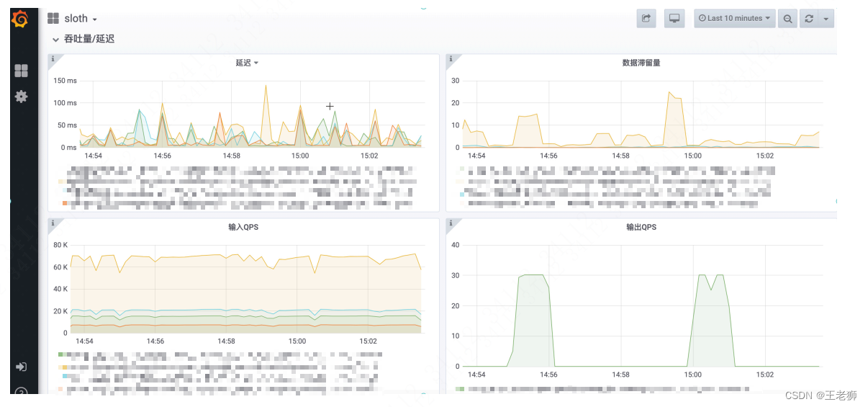
Task: Click the 150 ms label in 延迟 panel
Action: click(x=65, y=81)
